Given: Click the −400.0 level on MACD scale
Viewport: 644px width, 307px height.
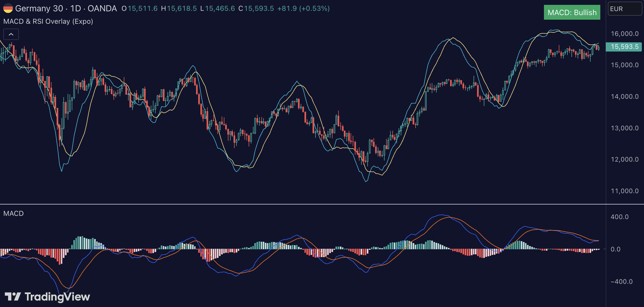Looking at the screenshot, I should 621,282.
